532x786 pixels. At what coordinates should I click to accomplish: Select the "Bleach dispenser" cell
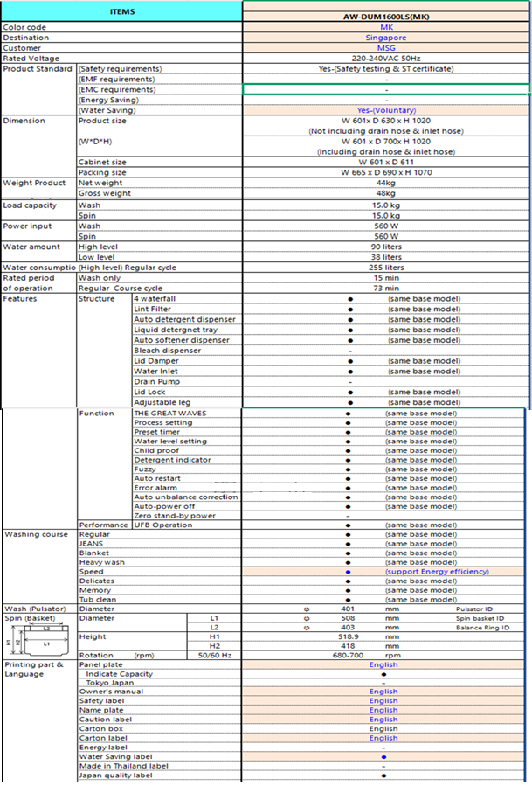[x=187, y=351]
